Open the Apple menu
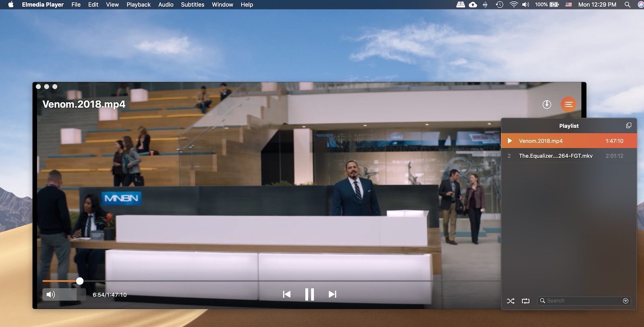The image size is (644, 327). [11, 4]
